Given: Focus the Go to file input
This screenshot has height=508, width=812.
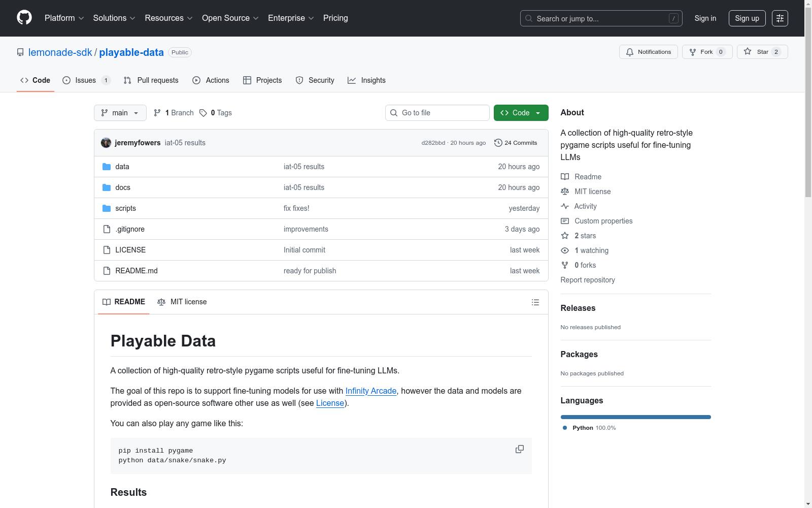Looking at the screenshot, I should [x=437, y=113].
